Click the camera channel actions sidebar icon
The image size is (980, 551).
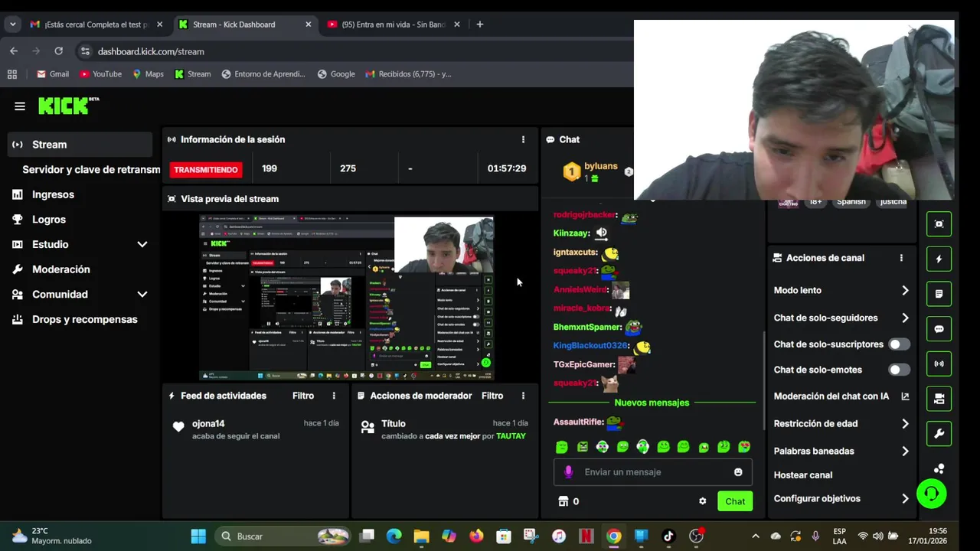point(939,399)
